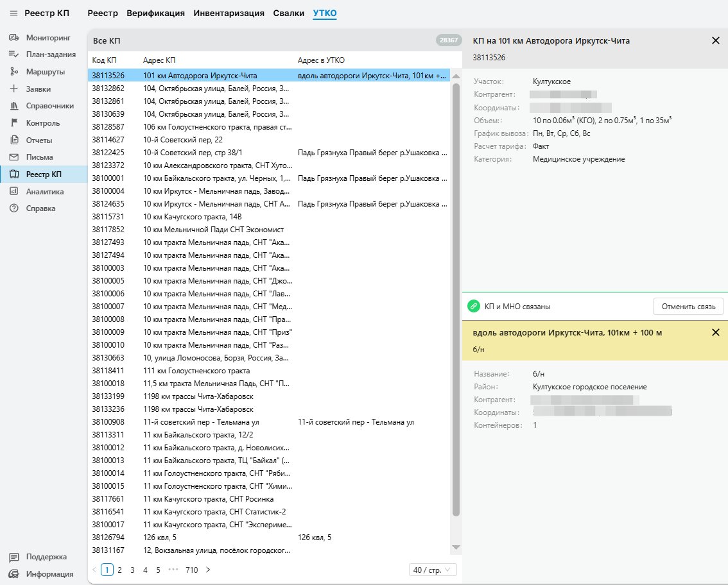Open the Письма envelope icon
Image resolution: width=728 pixels, height=585 pixels.
(x=13, y=157)
